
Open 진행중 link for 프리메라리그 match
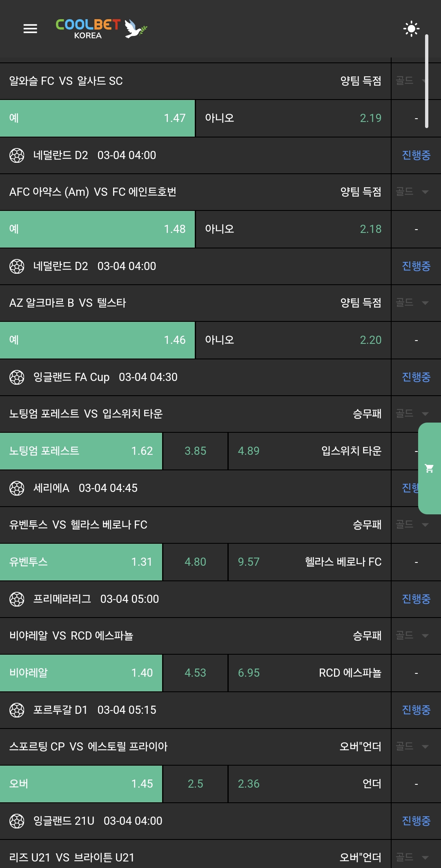416,599
